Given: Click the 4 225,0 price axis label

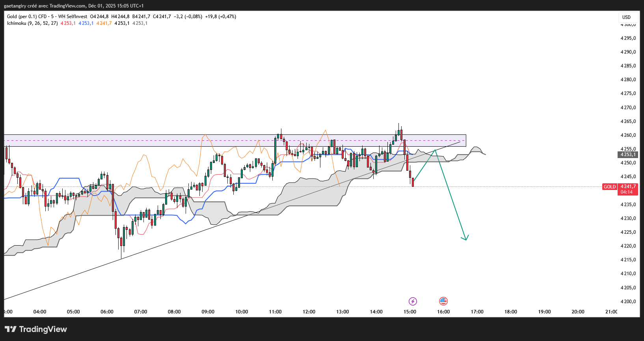Looking at the screenshot, I should click(628, 232).
